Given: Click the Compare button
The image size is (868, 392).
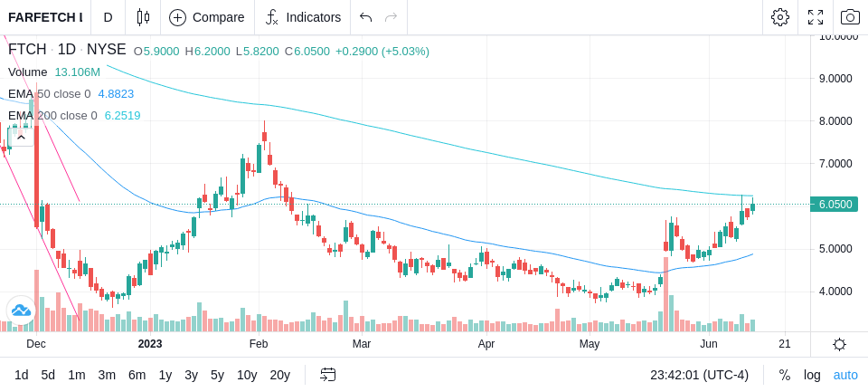Looking at the screenshot, I should [x=208, y=17].
